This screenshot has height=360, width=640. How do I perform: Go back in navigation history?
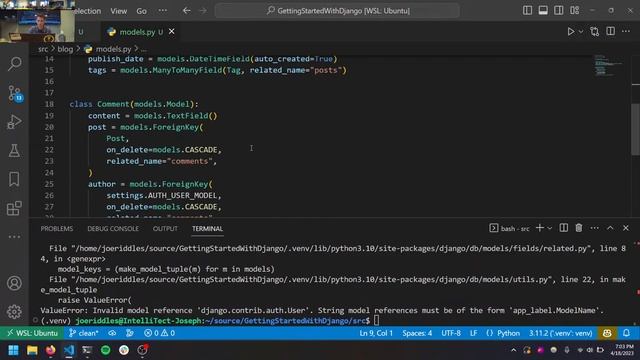(187, 11)
